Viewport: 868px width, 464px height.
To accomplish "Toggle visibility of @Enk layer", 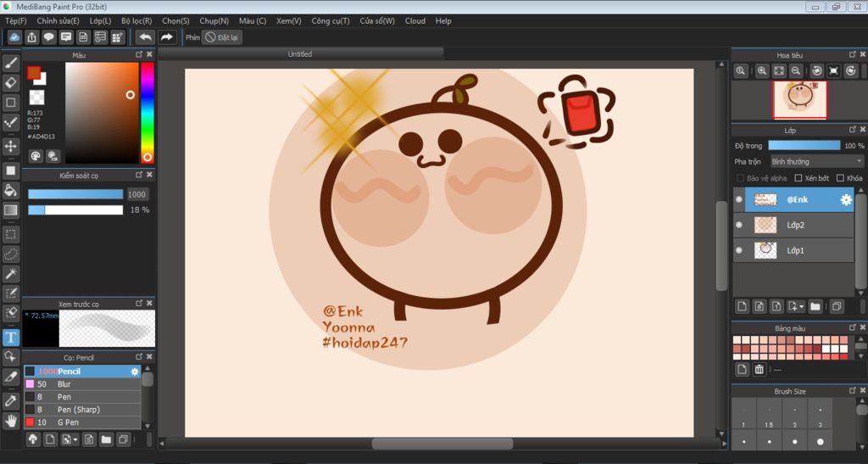I will tap(739, 200).
